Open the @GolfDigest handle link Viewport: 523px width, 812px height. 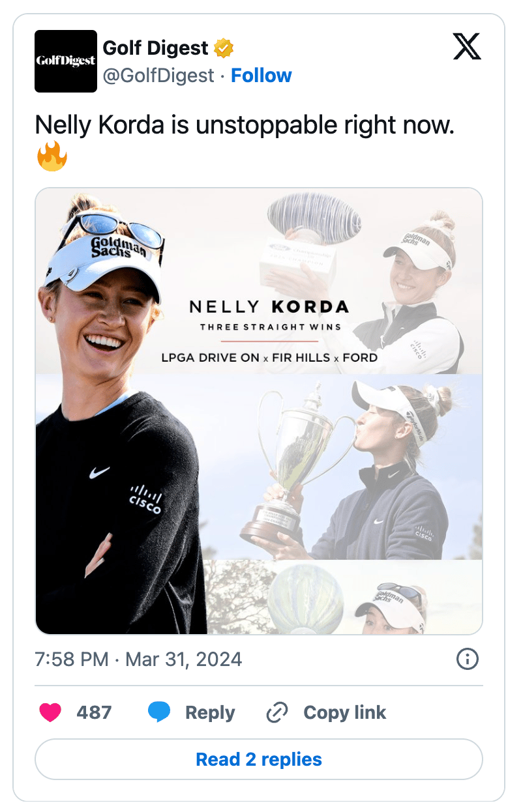tap(158, 76)
